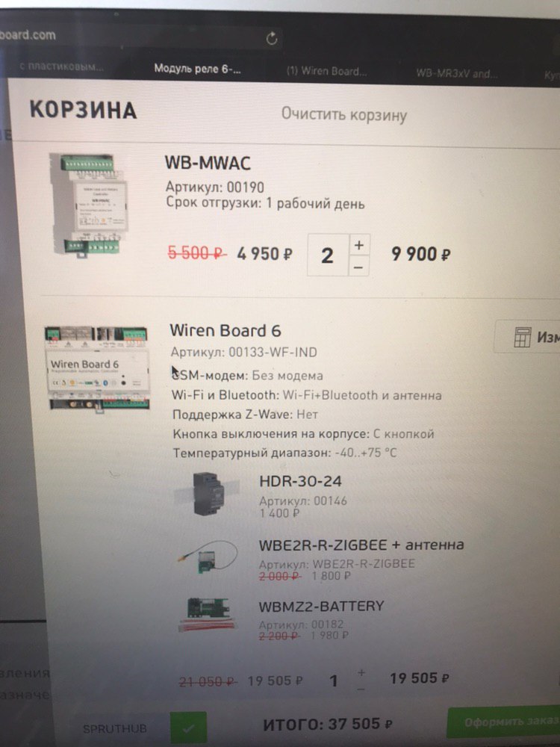Open the WB-MWAC product thumbnail

pos(90,203)
